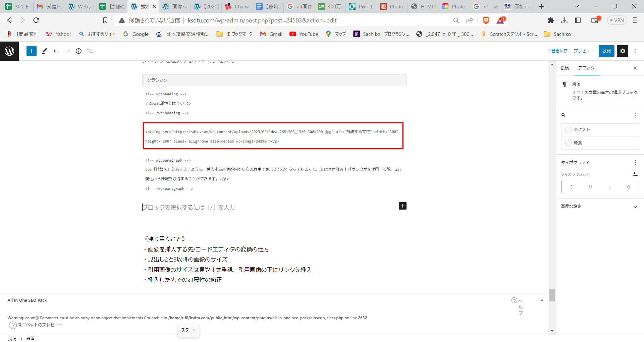Close the block settings sidebar

(635, 68)
